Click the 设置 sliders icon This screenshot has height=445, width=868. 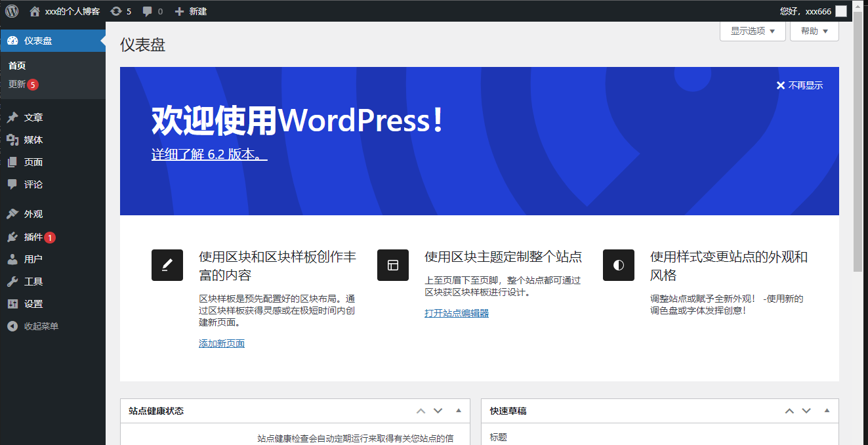tap(12, 304)
